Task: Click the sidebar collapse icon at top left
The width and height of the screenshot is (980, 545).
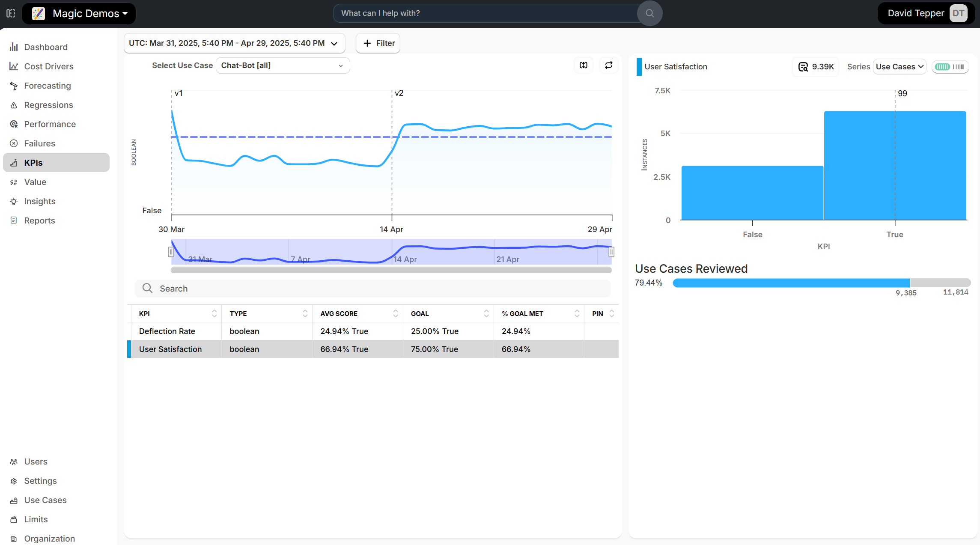Action: tap(11, 13)
